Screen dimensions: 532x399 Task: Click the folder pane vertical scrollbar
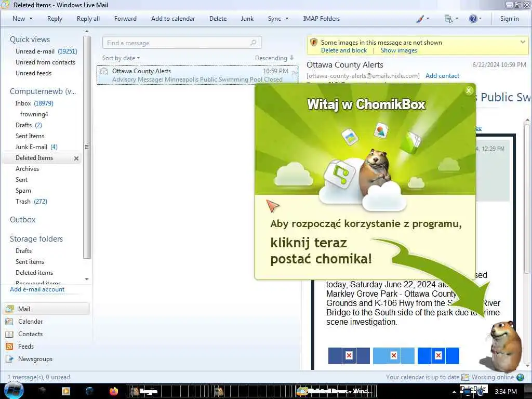pyautogui.click(x=87, y=147)
